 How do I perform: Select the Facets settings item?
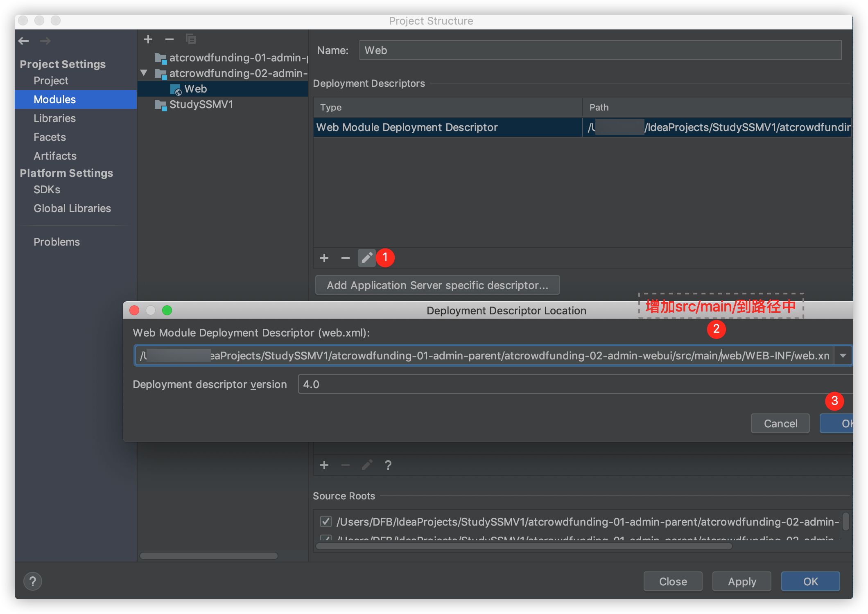click(x=50, y=137)
